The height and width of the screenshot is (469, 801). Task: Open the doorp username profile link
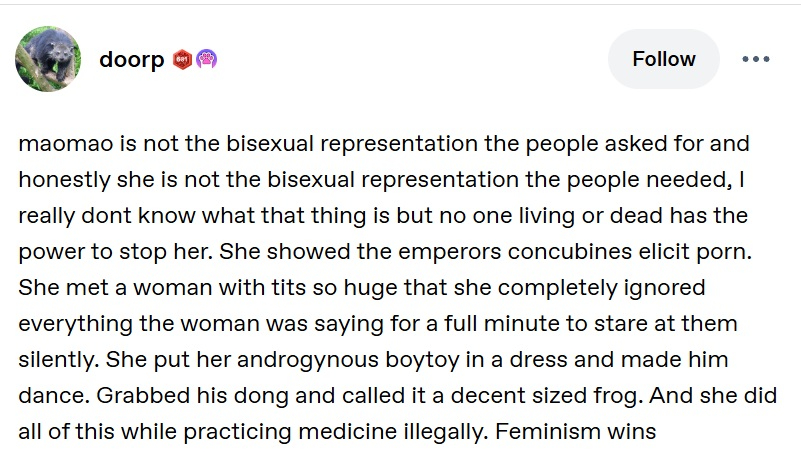click(x=132, y=59)
